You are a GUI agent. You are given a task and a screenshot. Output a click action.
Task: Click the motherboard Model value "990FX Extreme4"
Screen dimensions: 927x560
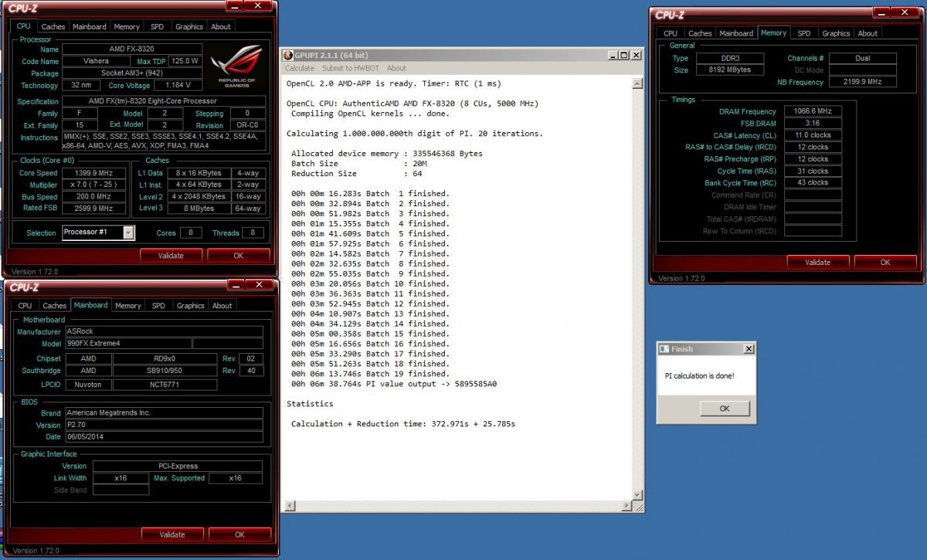(x=127, y=344)
